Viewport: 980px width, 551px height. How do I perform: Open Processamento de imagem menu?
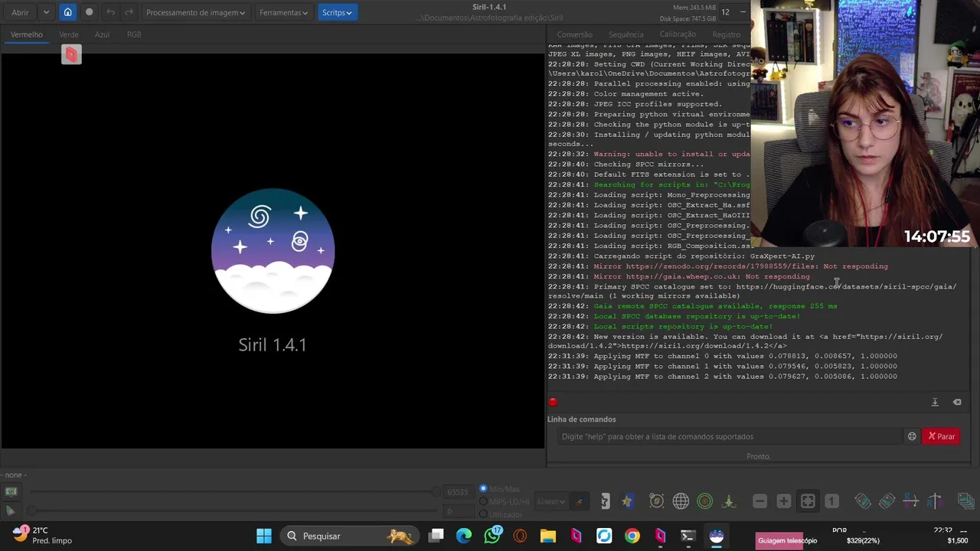pyautogui.click(x=196, y=12)
